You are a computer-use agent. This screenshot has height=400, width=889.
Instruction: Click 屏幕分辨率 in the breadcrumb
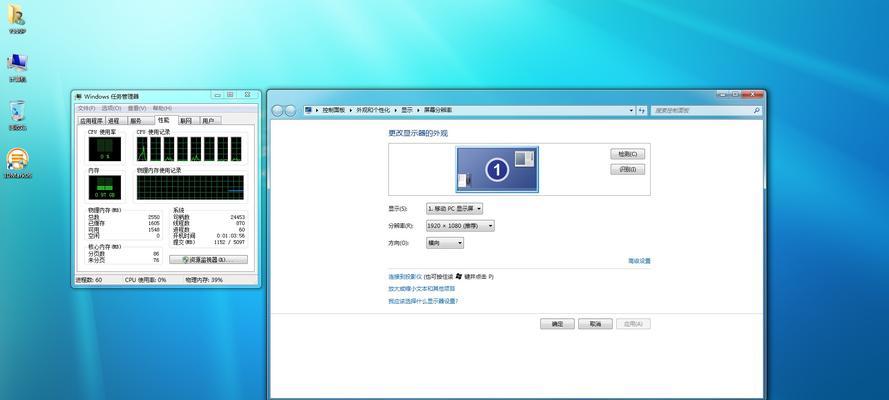pyautogui.click(x=438, y=110)
